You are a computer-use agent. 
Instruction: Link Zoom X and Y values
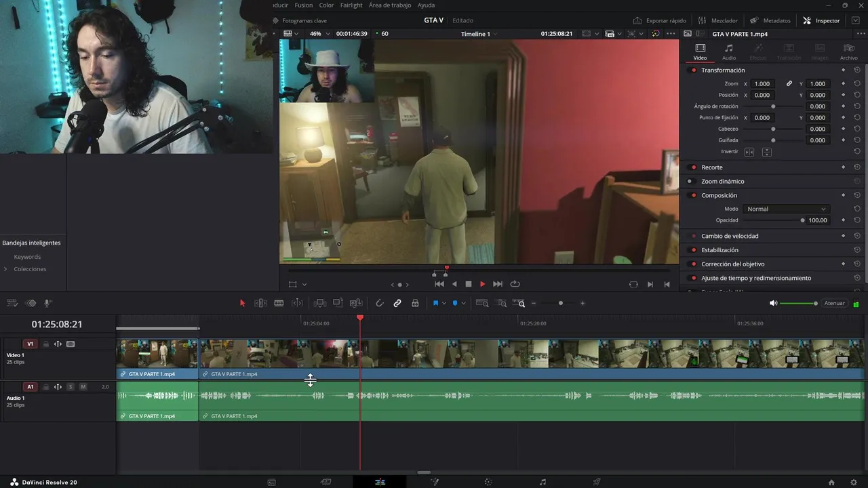(x=789, y=84)
